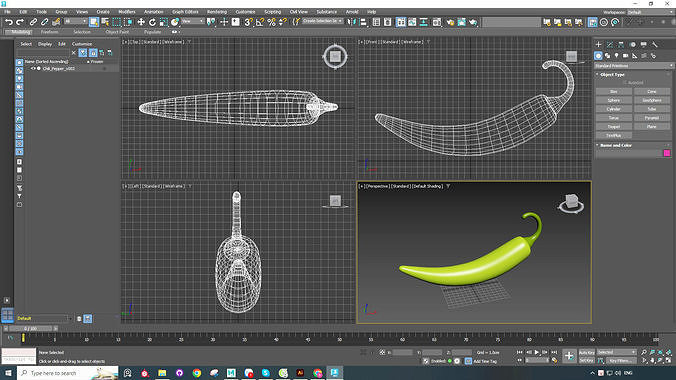The image size is (676, 380).
Task: Click the Redo arrow in main toolbar
Action: tap(20, 22)
